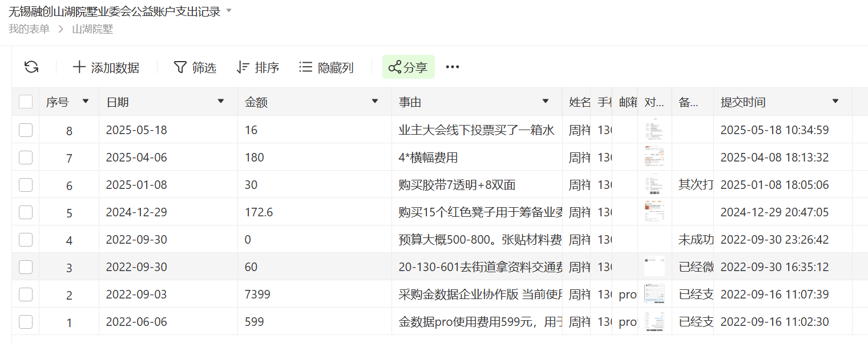868x343 pixels.
Task: Go to 我的表单 breadcrumb link
Action: tap(29, 29)
